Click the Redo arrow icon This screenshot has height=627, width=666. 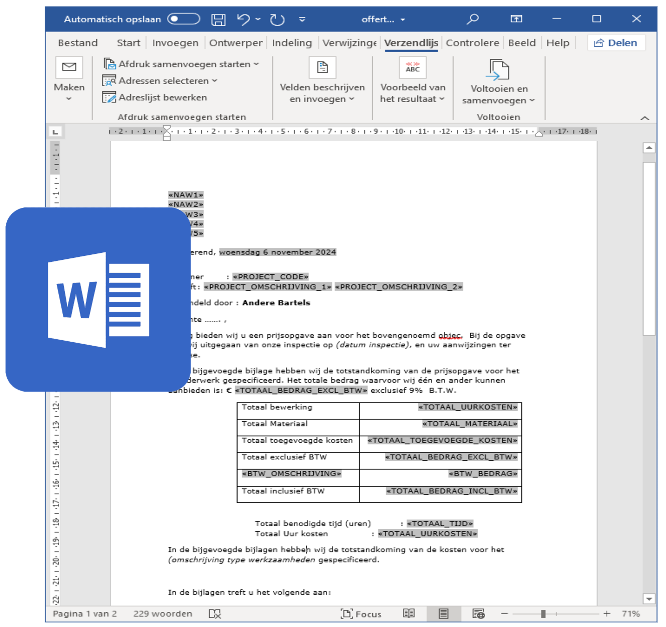277,20
